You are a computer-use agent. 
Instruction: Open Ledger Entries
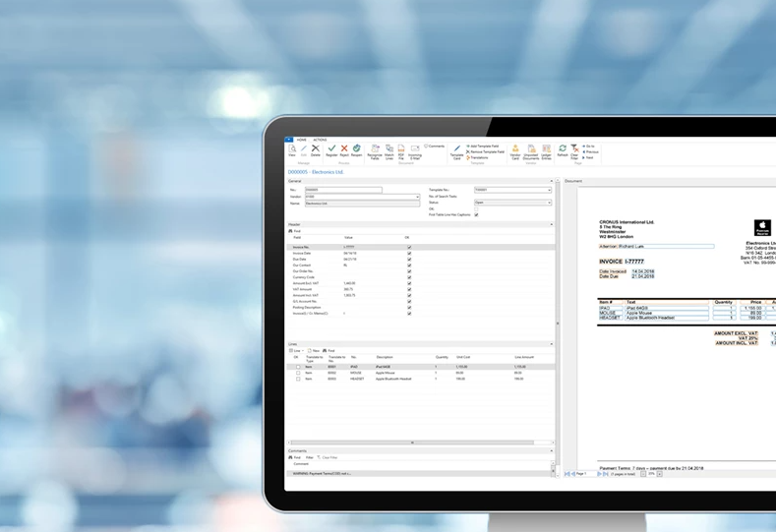pyautogui.click(x=547, y=151)
